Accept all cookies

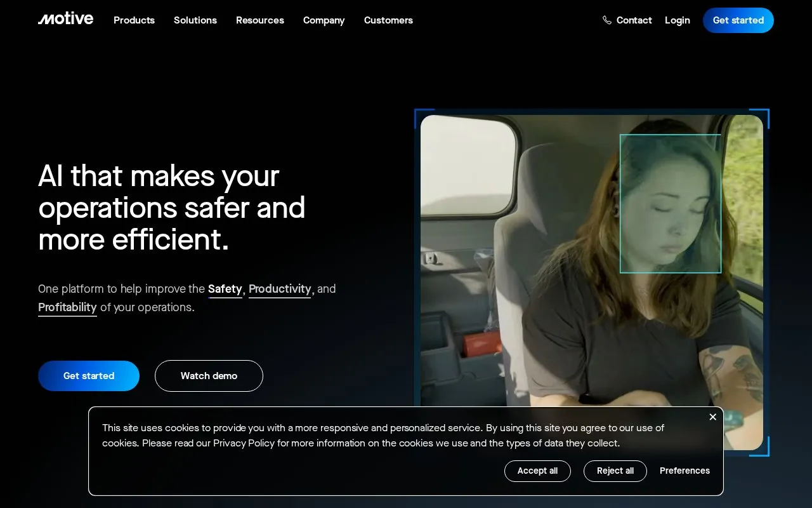[x=537, y=471]
